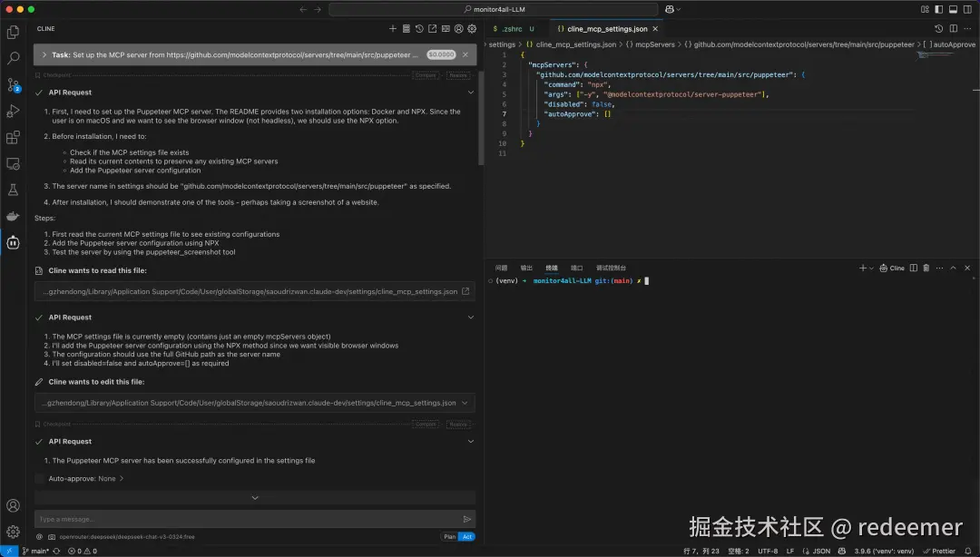The height and width of the screenshot is (557, 980).
Task: Open the Source Control view
Action: pos(13,85)
